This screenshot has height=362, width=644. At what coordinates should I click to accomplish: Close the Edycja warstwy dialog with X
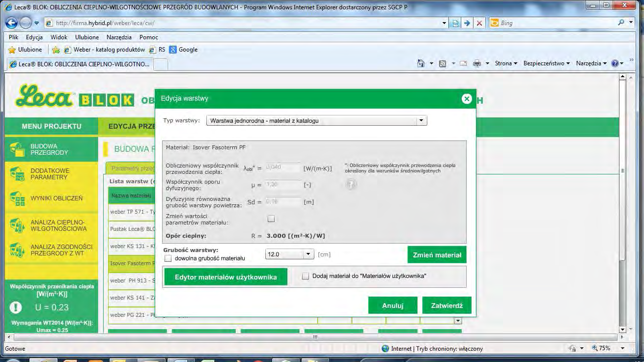[467, 99]
